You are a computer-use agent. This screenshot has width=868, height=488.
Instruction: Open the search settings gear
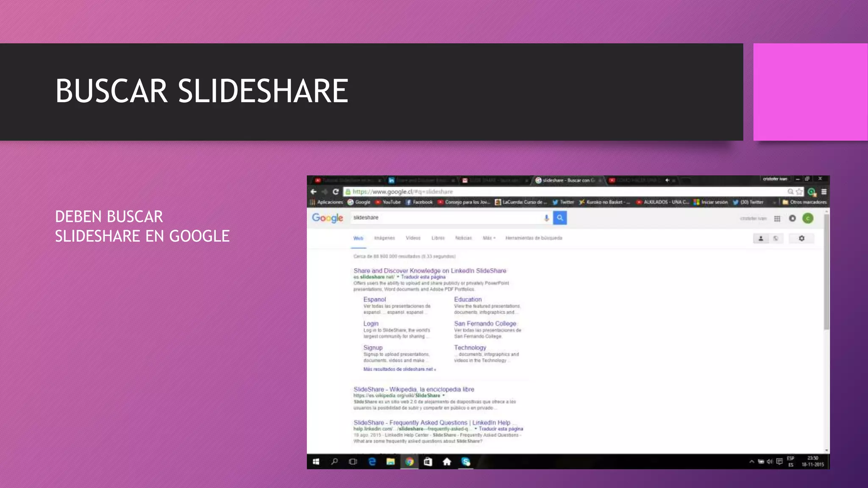tap(801, 238)
